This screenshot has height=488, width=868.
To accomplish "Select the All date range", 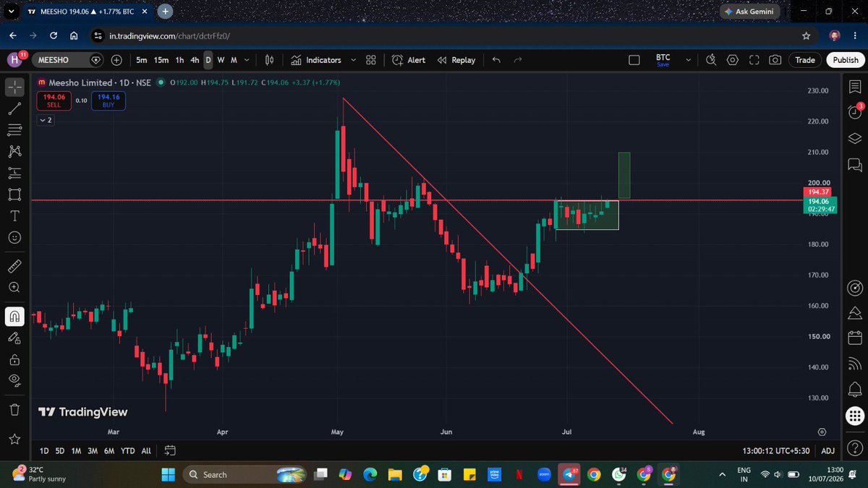I will point(146,450).
